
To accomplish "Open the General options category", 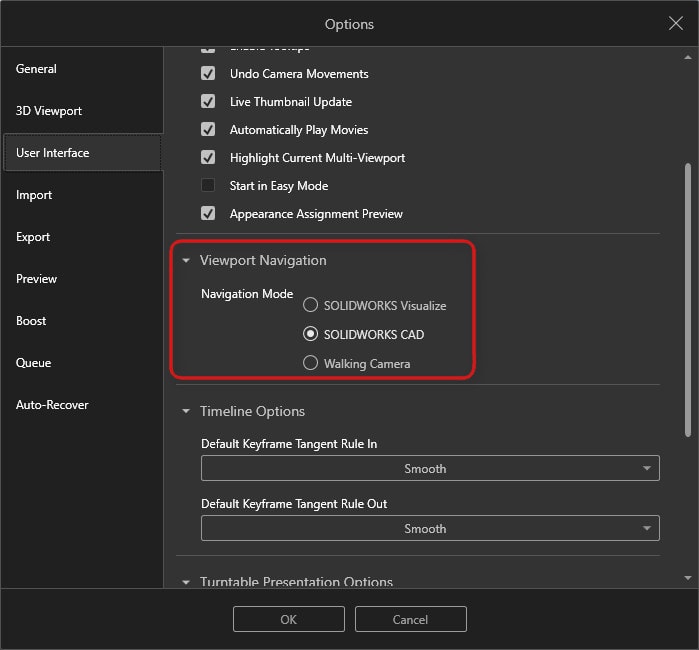I will 36,69.
